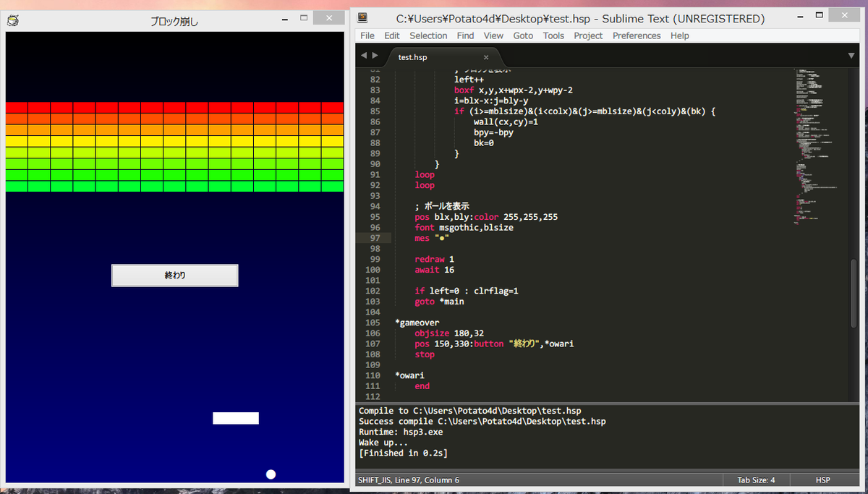The image size is (868, 494).
Task: Open the Selection menu
Action: 428,35
